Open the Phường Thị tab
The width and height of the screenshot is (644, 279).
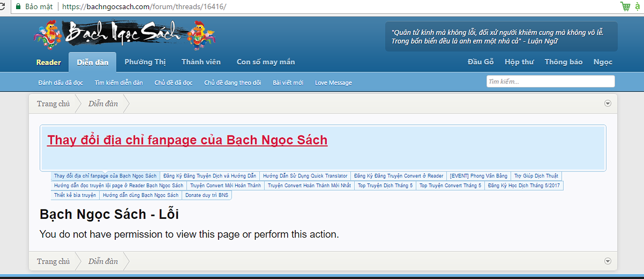145,62
